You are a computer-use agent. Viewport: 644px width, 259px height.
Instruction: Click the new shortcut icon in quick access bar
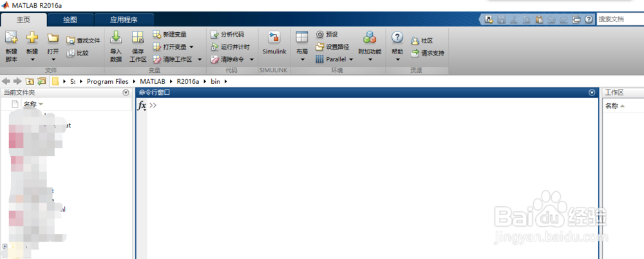pyautogui.click(x=489, y=19)
